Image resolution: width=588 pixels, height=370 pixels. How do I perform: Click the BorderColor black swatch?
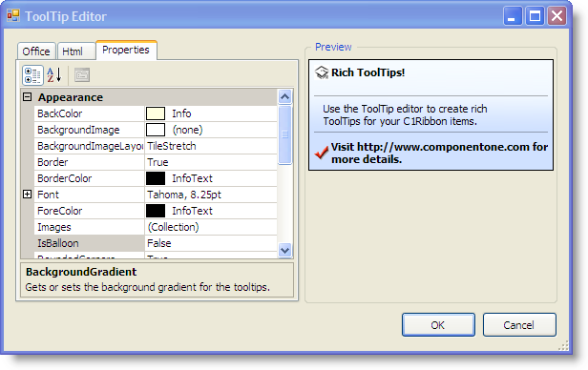(156, 178)
